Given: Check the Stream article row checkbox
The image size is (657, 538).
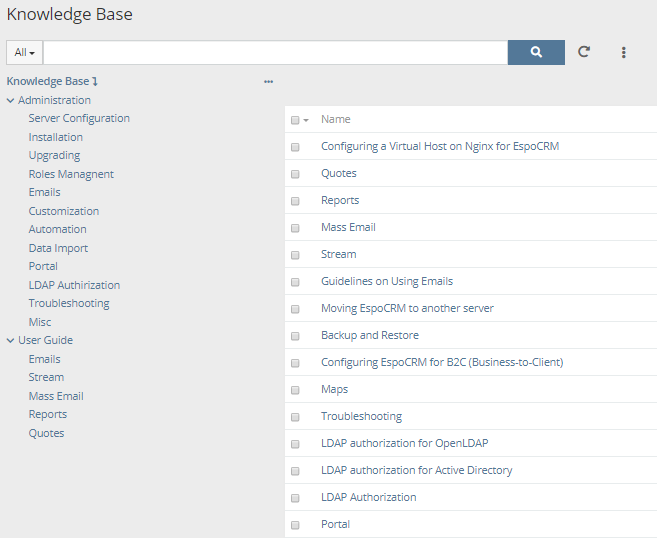Looking at the screenshot, I should (x=295, y=255).
